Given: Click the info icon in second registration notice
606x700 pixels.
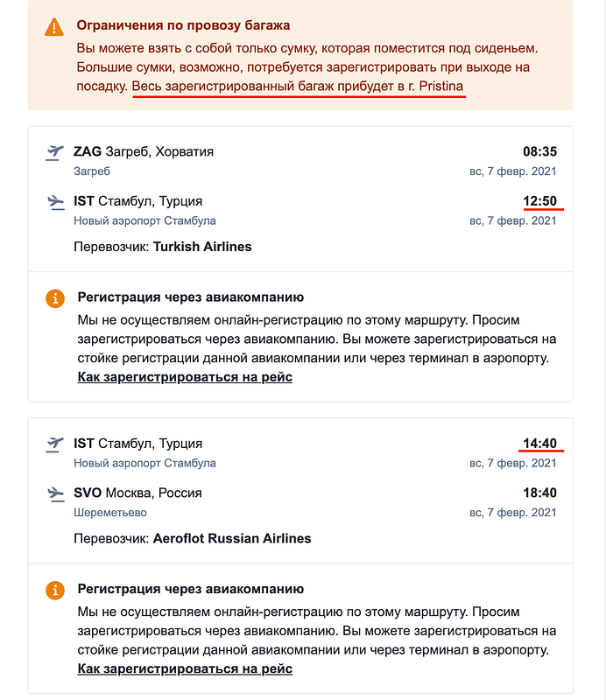Looking at the screenshot, I should [57, 591].
